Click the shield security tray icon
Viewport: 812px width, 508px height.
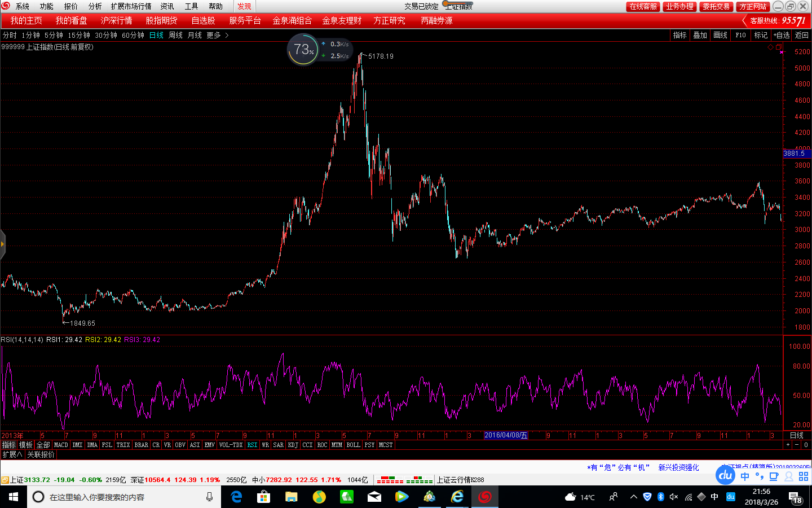pos(647,497)
